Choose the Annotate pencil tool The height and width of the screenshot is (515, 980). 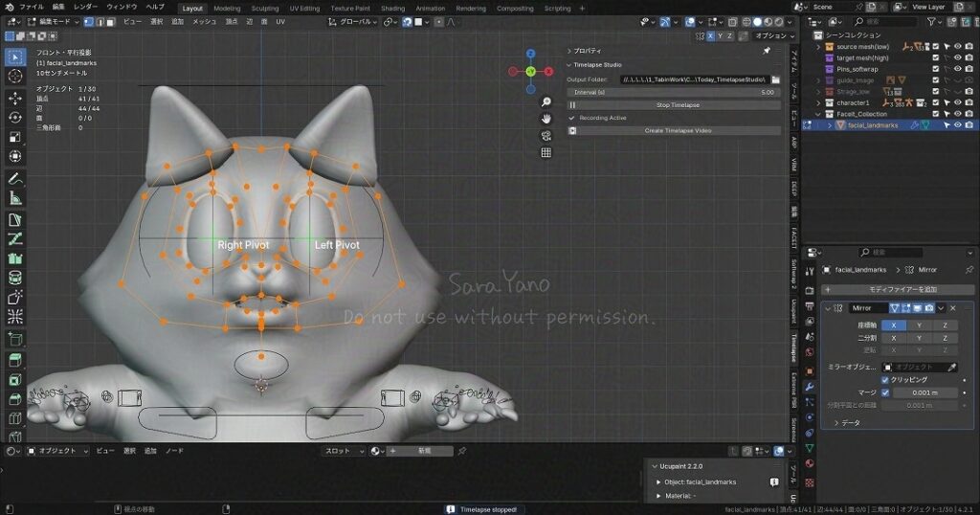click(x=15, y=179)
